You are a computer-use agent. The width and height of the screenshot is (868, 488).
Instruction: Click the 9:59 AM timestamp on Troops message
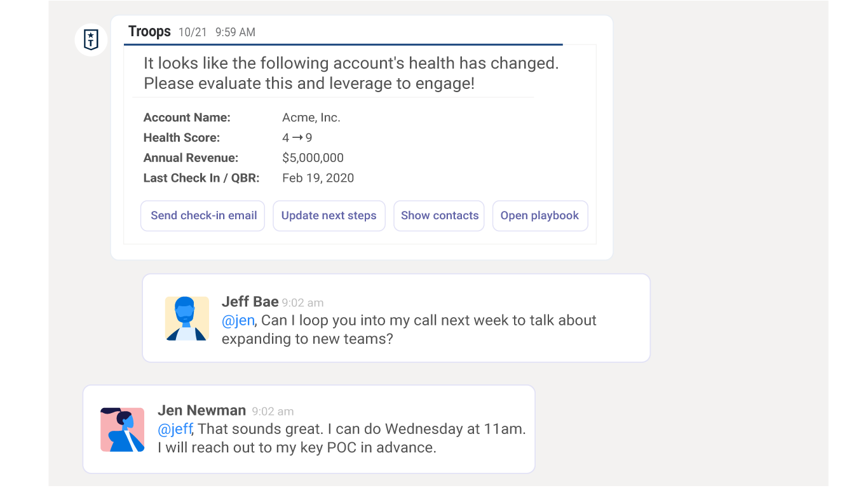coord(235,32)
